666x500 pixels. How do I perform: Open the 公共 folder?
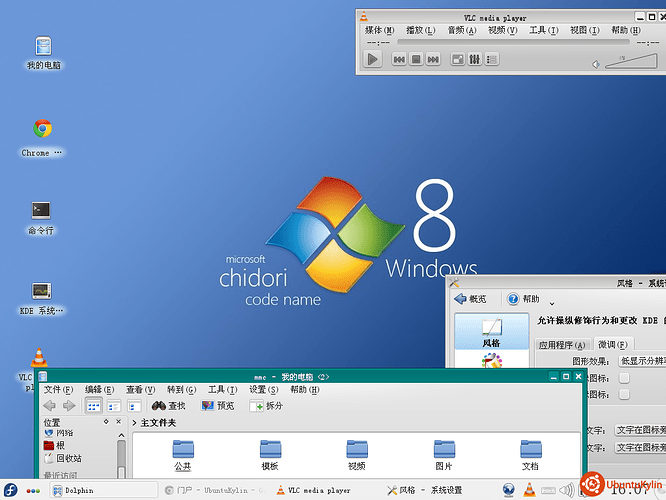[x=183, y=455]
